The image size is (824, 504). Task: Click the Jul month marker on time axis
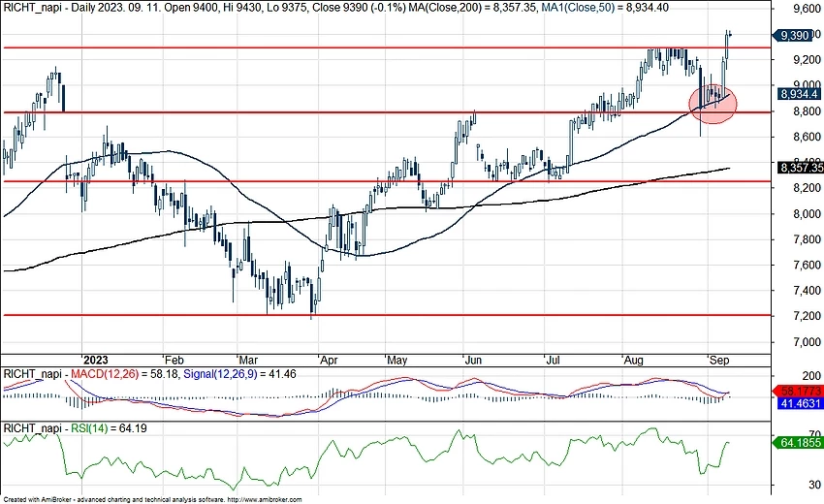pos(550,358)
